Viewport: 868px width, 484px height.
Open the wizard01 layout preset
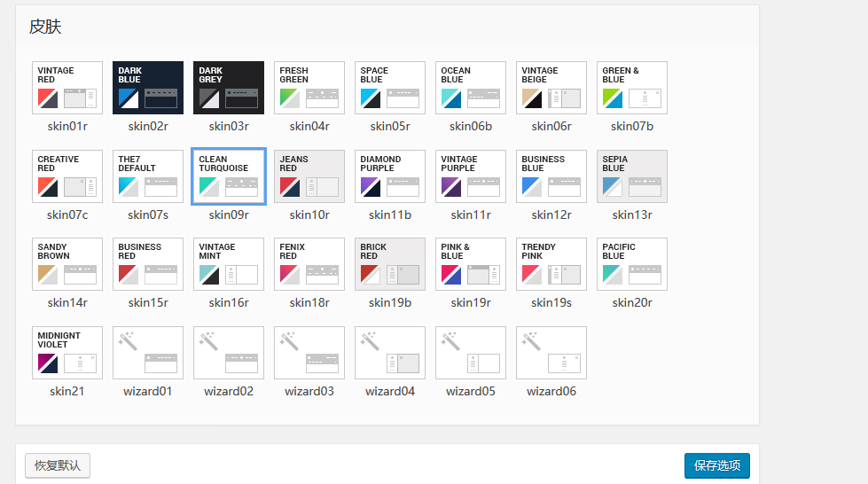(148, 353)
